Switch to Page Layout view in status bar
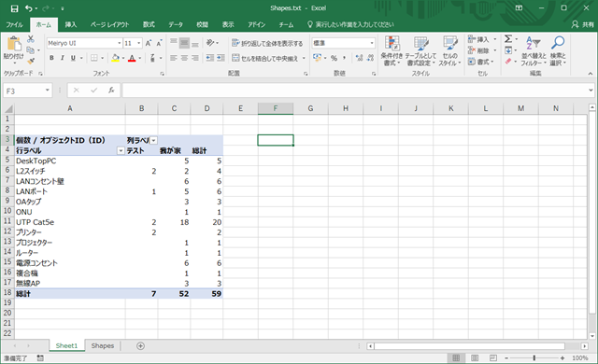598x364 pixels. (x=475, y=357)
